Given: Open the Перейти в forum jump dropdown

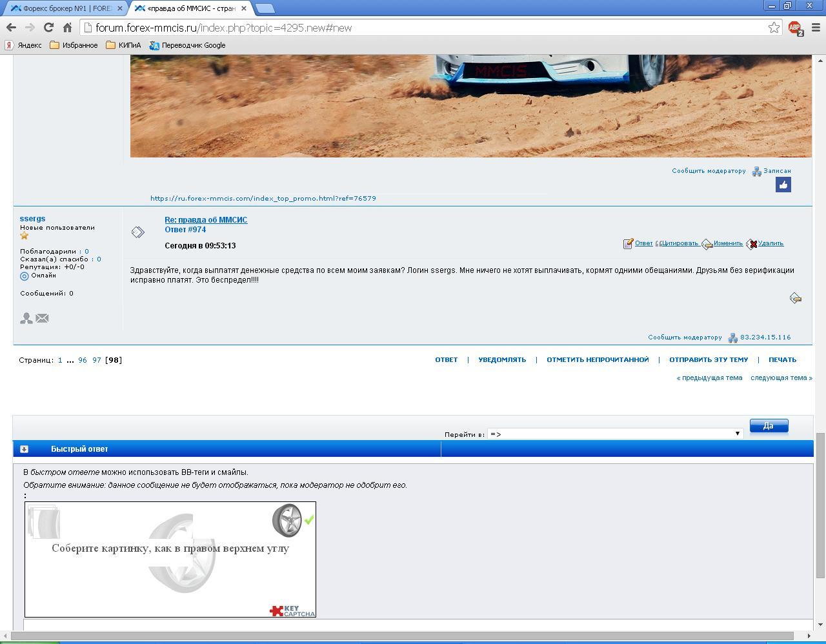Looking at the screenshot, I should coord(614,434).
